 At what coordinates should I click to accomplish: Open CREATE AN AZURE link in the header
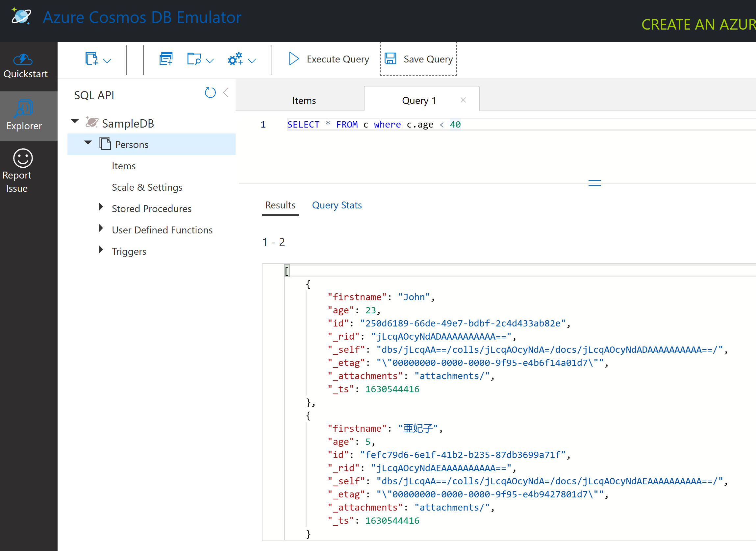697,24
